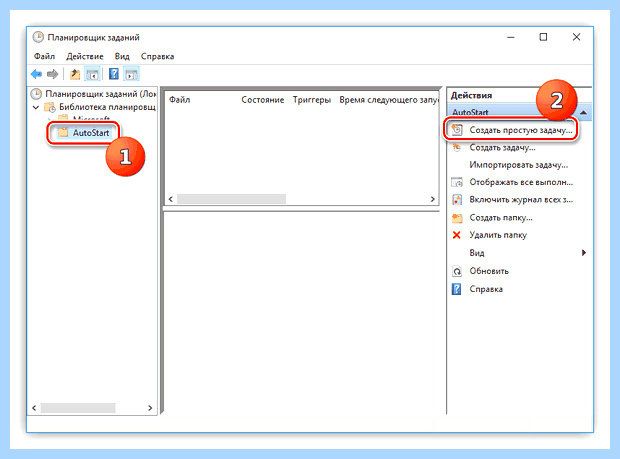The image size is (620, 459).
Task: Click the Отображать все выполняемые задачи icon
Action: click(457, 182)
